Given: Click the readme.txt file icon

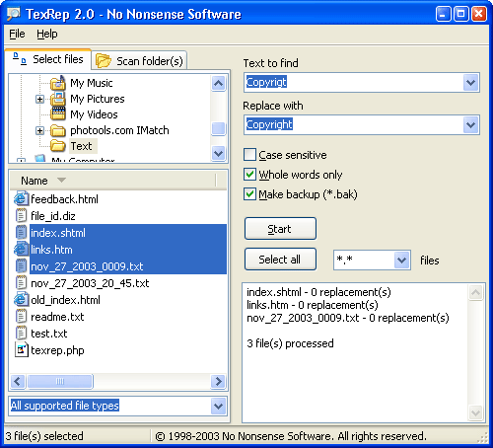Looking at the screenshot, I should [21, 317].
